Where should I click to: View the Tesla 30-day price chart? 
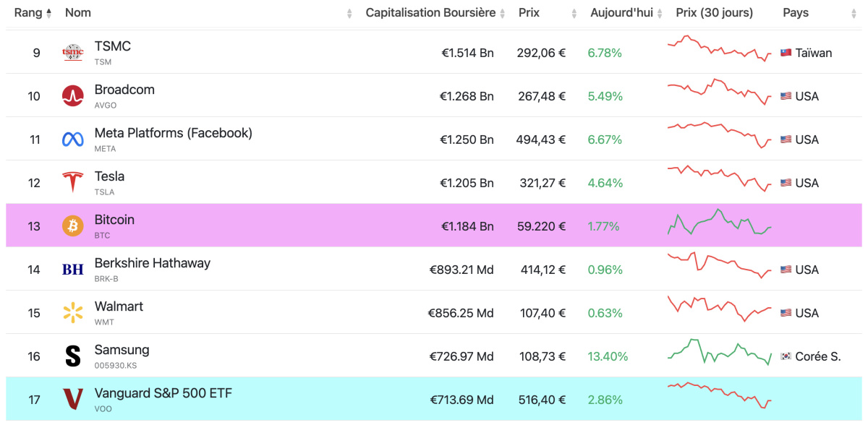pos(720,179)
